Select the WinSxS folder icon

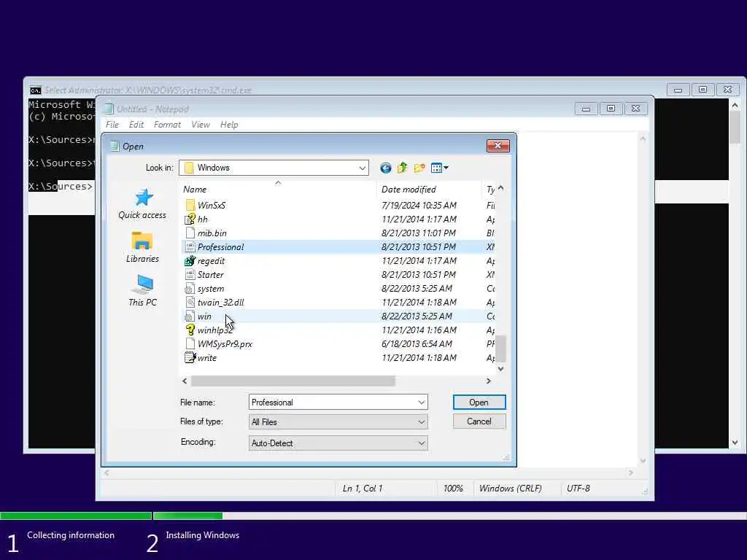point(190,205)
